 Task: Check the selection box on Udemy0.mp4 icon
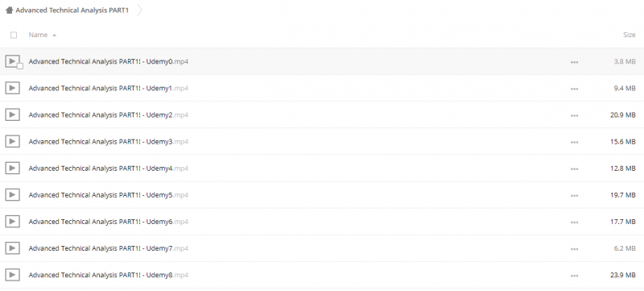coord(19,66)
